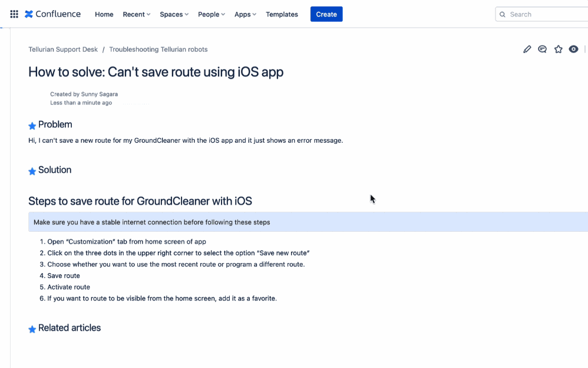Click step 'Choose whether you want' line

tap(176, 264)
